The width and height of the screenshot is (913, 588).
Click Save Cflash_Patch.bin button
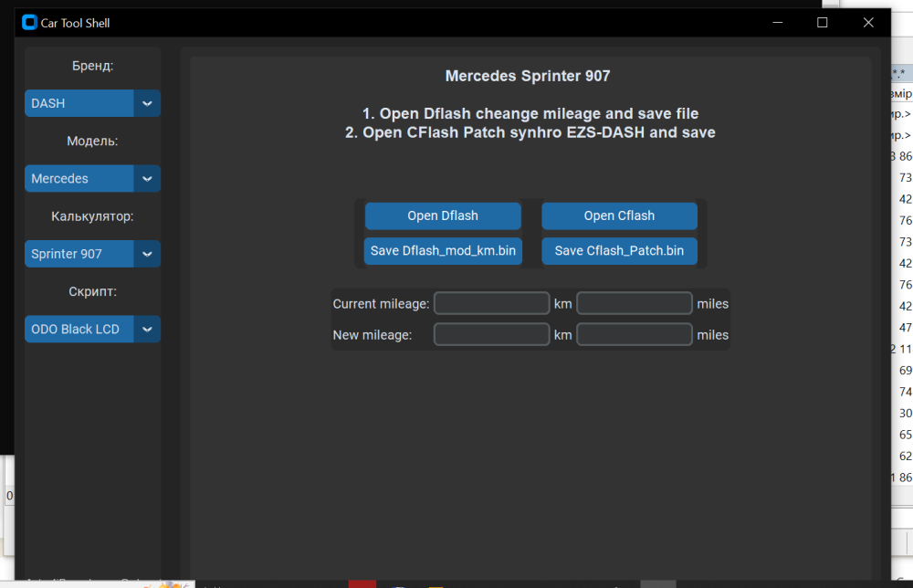tap(620, 251)
